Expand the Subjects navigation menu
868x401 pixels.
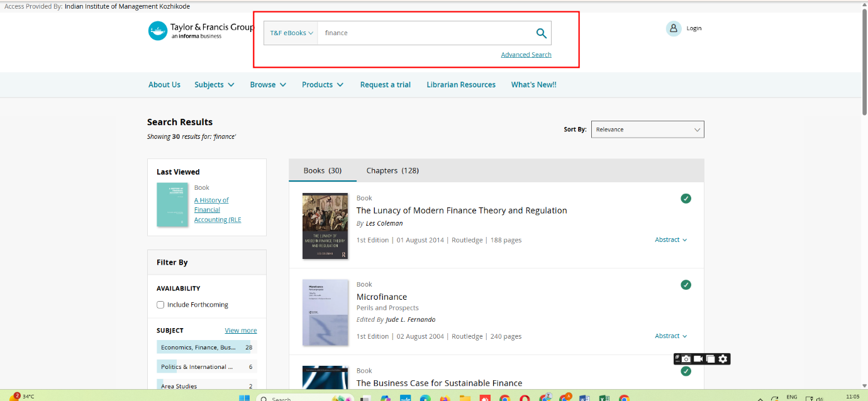(214, 85)
